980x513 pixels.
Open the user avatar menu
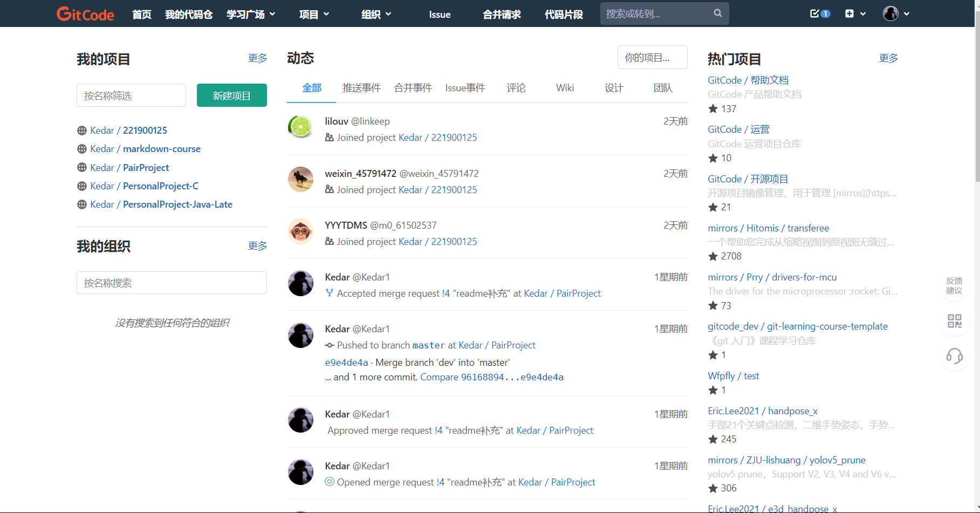pyautogui.click(x=896, y=13)
